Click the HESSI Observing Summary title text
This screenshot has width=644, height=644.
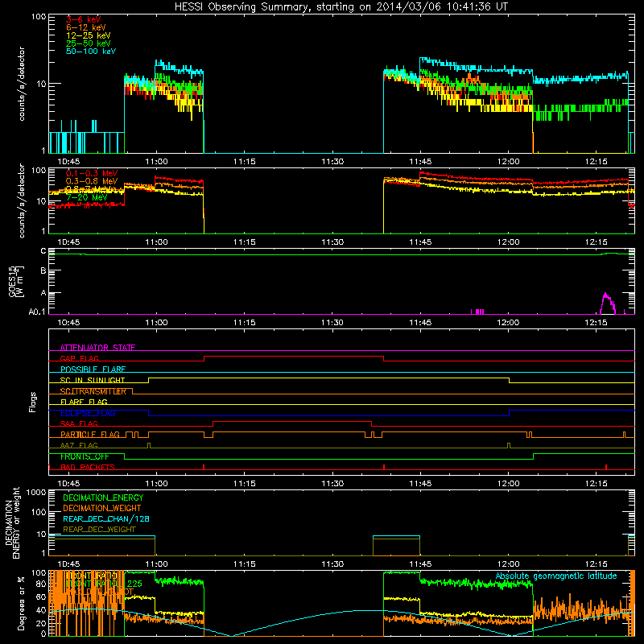[341, 7]
